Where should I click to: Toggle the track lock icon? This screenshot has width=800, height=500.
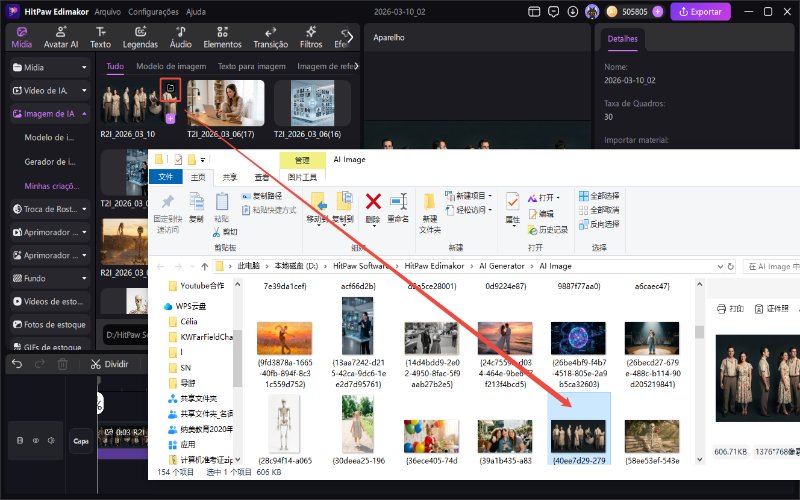pyautogui.click(x=21, y=440)
